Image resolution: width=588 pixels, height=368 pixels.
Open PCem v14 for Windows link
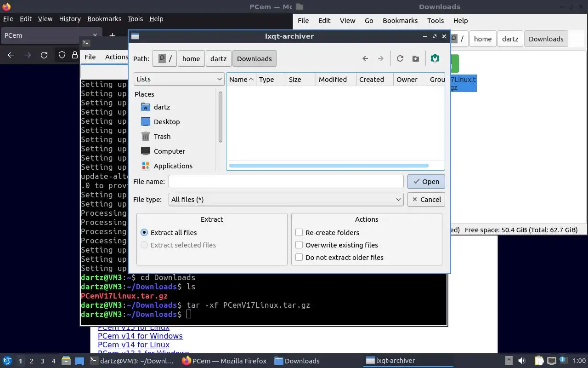click(140, 336)
